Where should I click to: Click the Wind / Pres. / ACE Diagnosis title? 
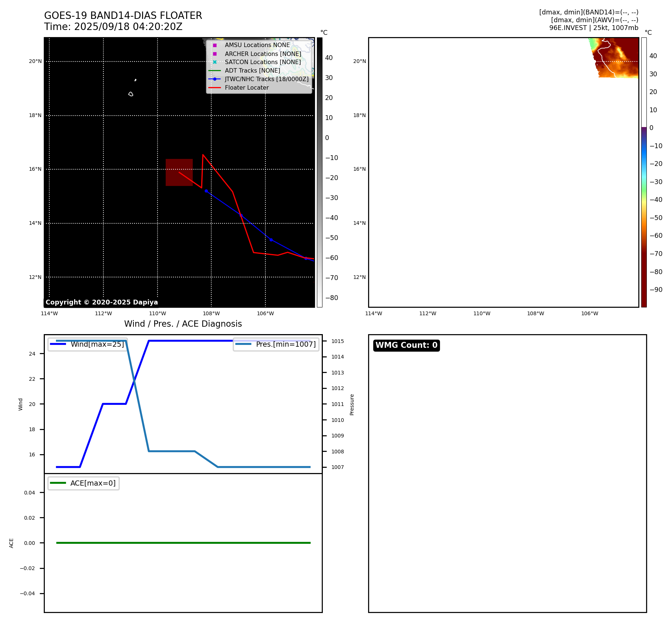[183, 324]
